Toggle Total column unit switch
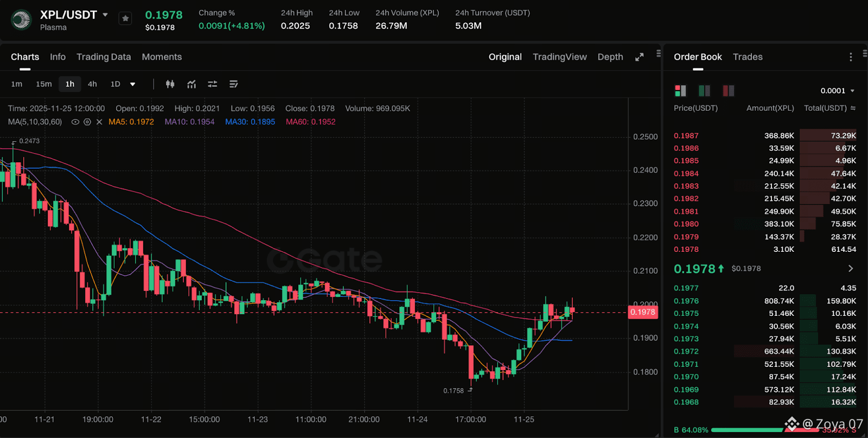The image size is (868, 438). (x=853, y=108)
